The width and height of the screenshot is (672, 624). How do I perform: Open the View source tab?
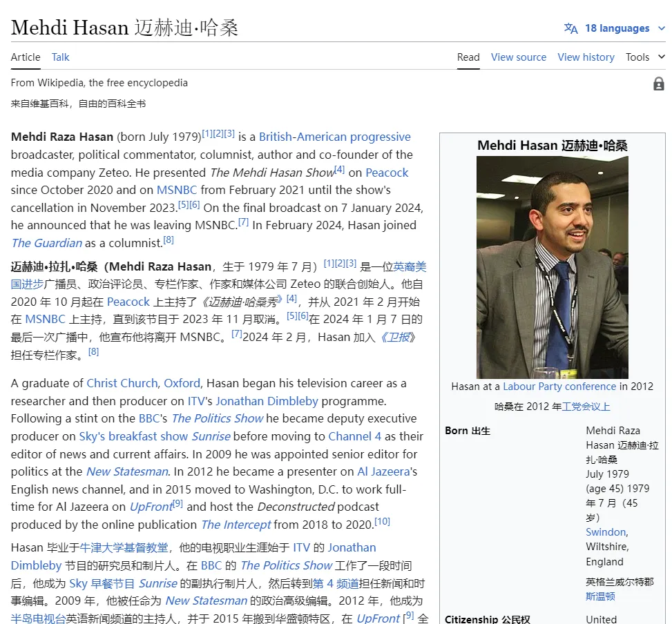518,57
